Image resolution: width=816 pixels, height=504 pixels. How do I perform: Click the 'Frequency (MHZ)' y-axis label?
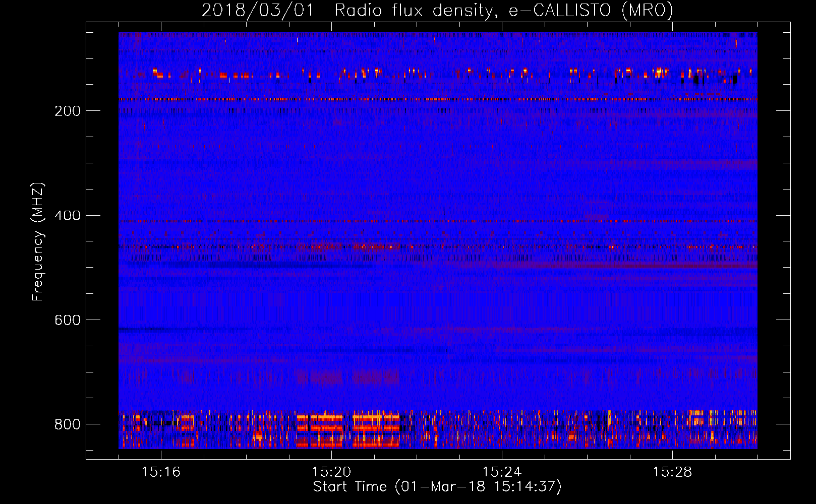[x=37, y=241]
